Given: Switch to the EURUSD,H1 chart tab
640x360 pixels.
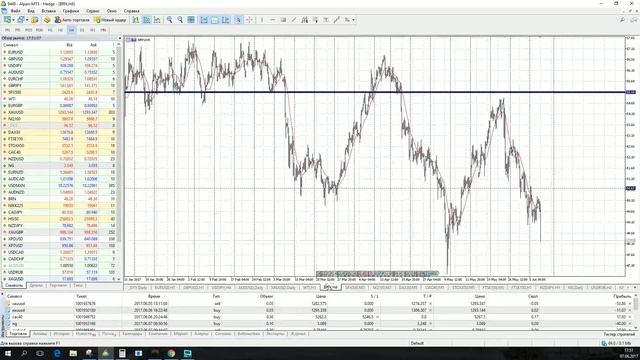Looking at the screenshot, I should [x=165, y=288].
